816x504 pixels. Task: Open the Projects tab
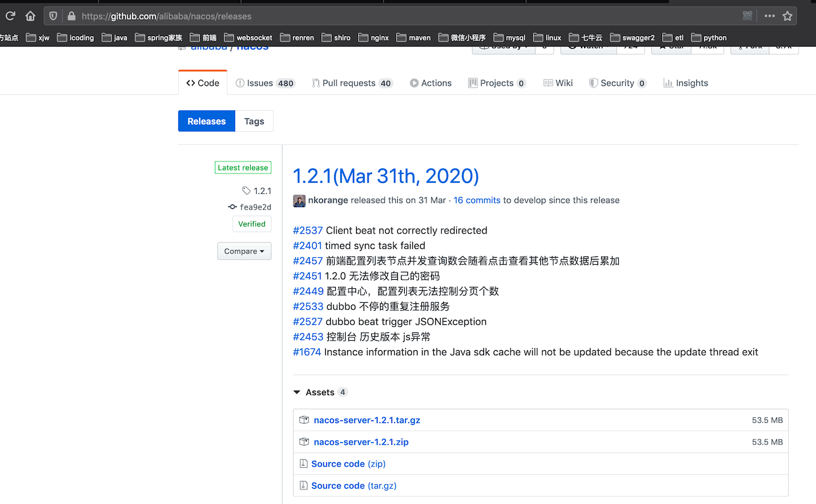point(497,83)
